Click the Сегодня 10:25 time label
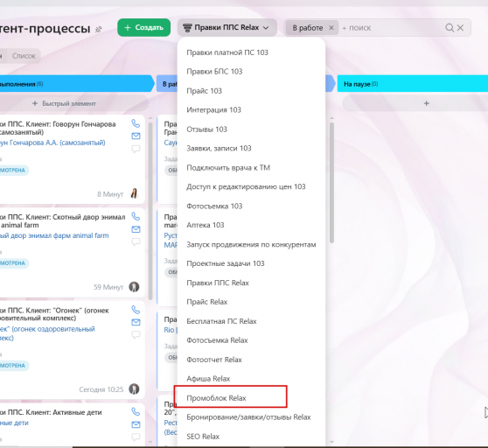The height and width of the screenshot is (448, 488). tap(101, 389)
